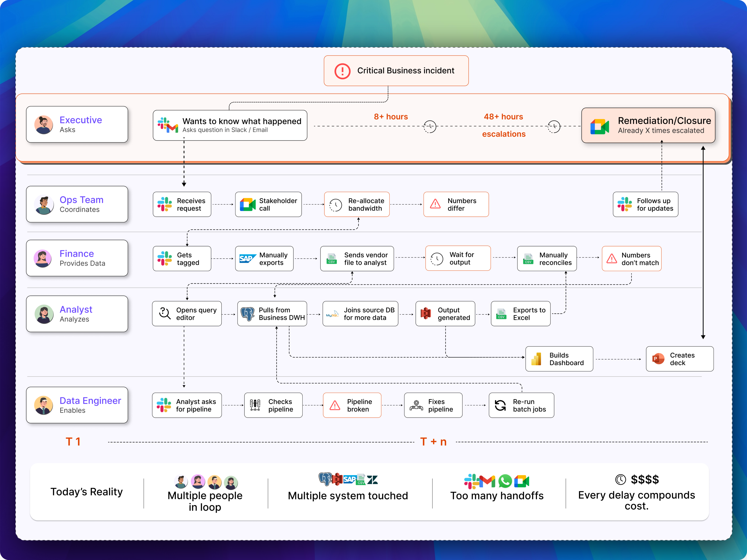
Task: Click the pipeline icon in Checks pipeline
Action: (255, 405)
